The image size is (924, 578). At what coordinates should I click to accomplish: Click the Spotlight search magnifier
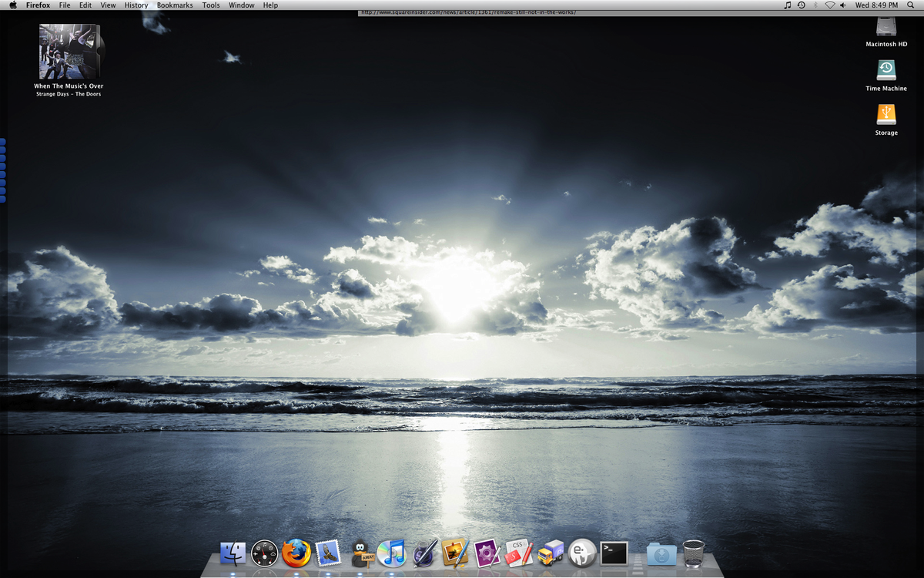click(x=910, y=5)
